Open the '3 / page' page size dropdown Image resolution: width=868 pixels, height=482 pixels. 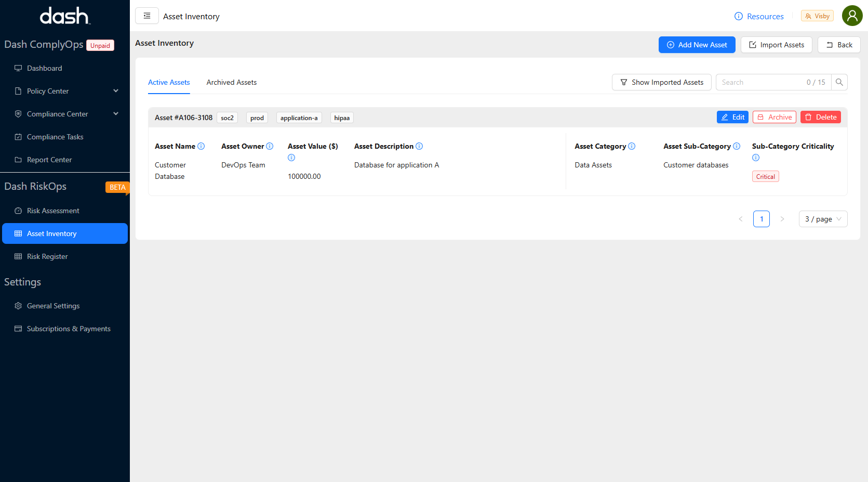[823, 219]
